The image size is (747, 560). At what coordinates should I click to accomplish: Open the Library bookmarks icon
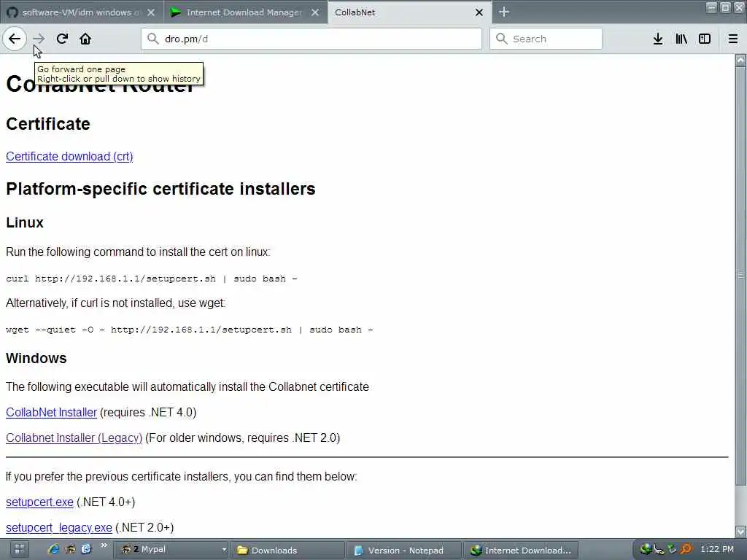681,39
